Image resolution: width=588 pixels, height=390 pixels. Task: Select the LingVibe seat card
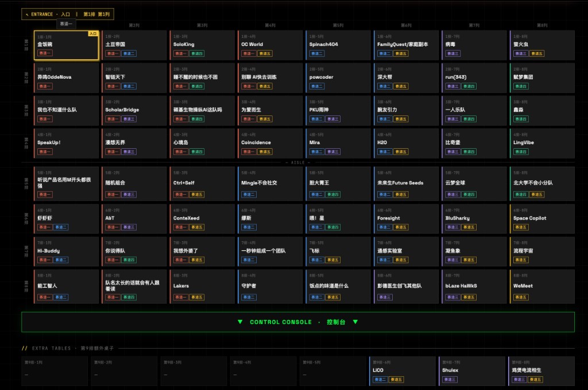tap(542, 143)
